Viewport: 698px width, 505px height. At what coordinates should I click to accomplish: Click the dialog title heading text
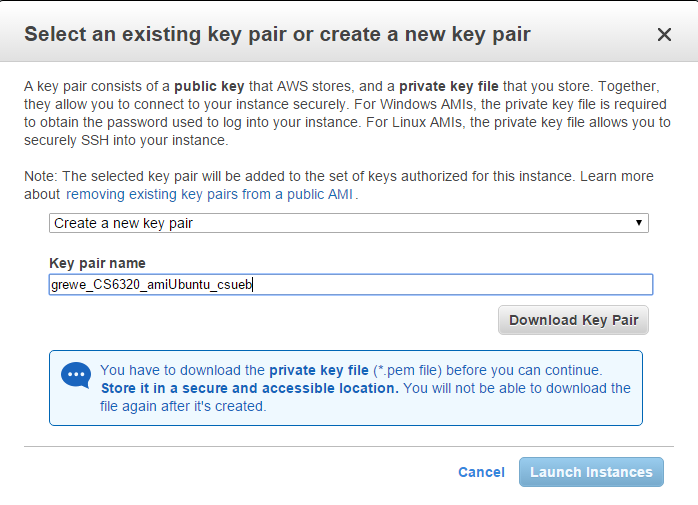coord(277,35)
